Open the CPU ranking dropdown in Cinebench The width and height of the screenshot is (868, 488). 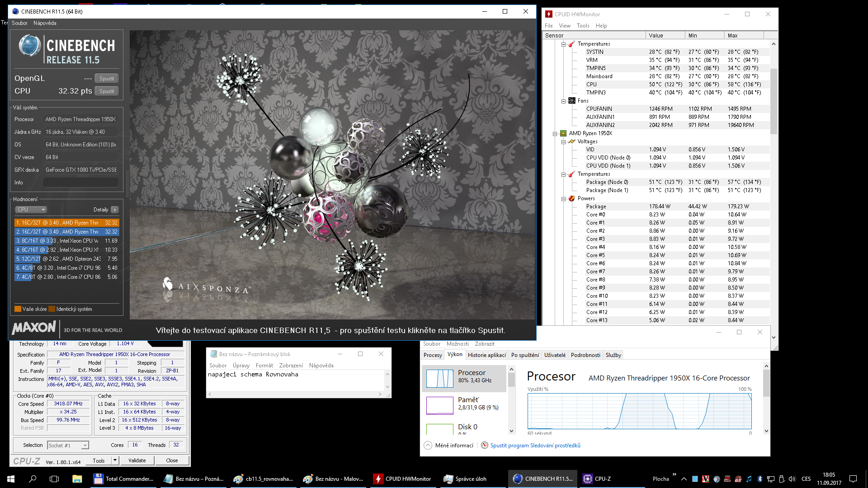tap(31, 210)
